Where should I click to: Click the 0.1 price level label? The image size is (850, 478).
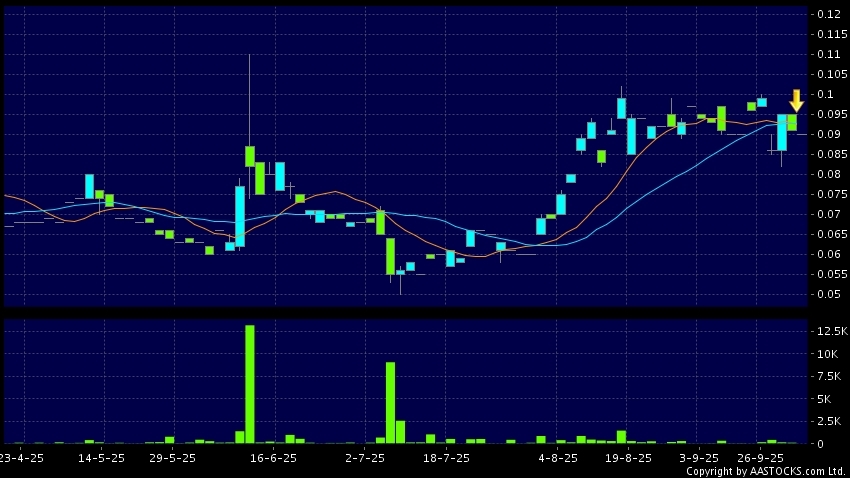tap(825, 94)
